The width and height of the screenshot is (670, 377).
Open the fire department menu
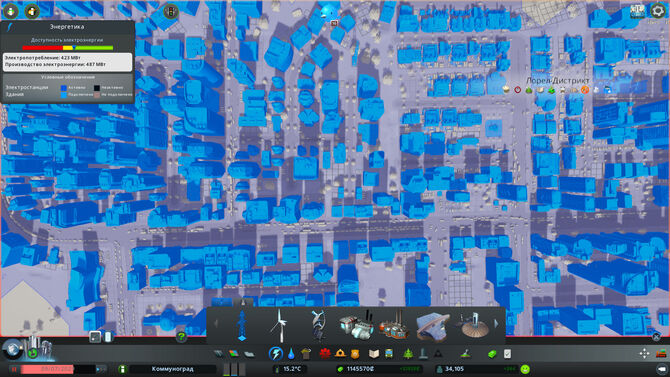tap(340, 353)
